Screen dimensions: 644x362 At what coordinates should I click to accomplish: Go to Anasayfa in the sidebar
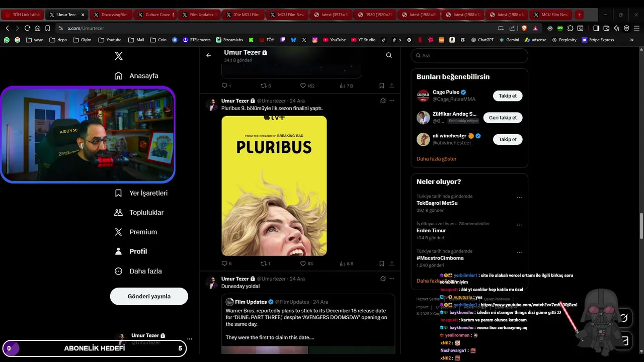coord(136,76)
